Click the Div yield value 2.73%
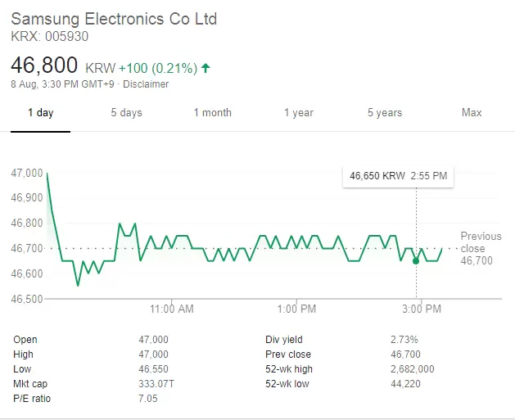Viewport: 515px width, 420px height. pos(404,340)
